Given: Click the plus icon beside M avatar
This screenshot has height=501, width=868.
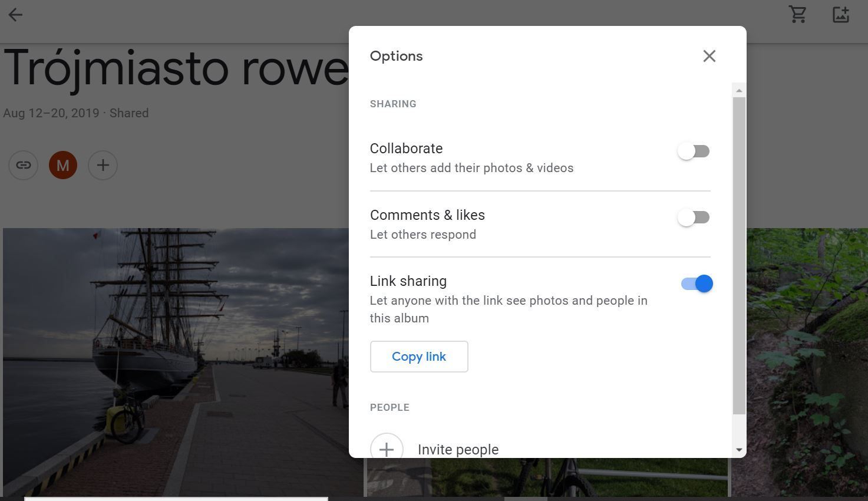Looking at the screenshot, I should coord(103,165).
